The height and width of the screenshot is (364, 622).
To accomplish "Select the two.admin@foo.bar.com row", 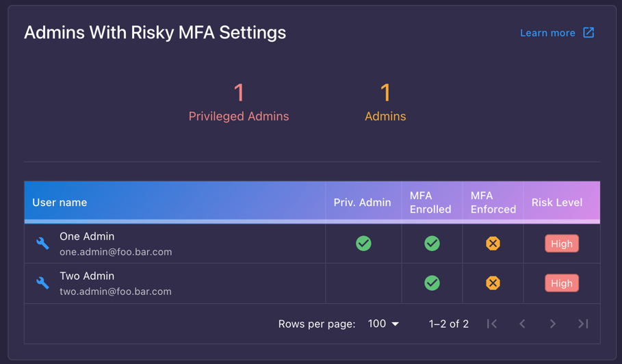I will [312, 283].
